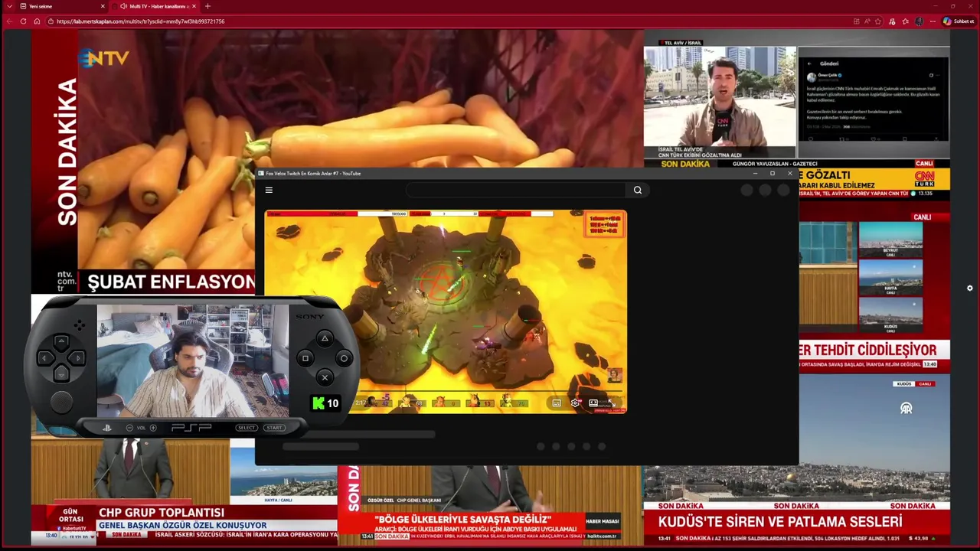The height and width of the screenshot is (551, 980).
Task: Click the 'Sohbet et' Copilot button
Action: pos(958,21)
